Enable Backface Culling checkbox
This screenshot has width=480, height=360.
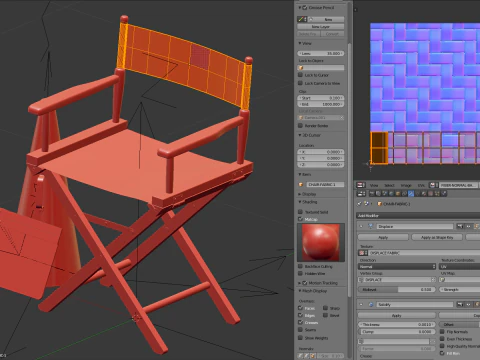coord(300,266)
